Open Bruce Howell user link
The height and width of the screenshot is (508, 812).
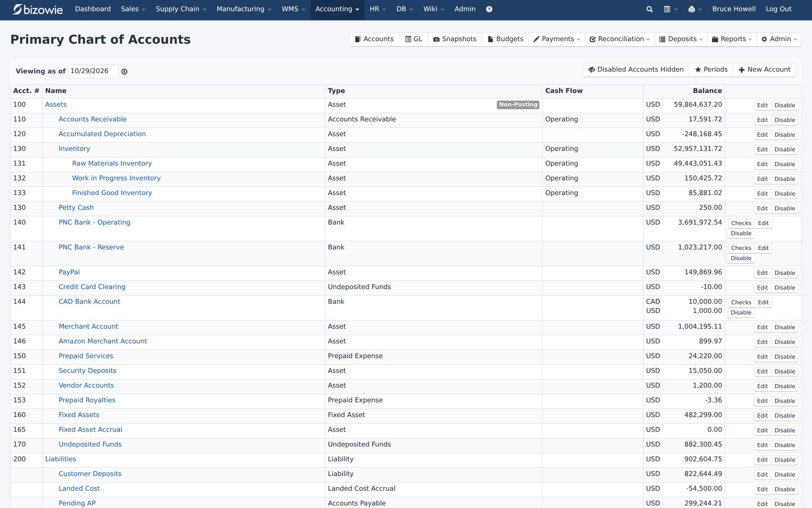tap(734, 9)
